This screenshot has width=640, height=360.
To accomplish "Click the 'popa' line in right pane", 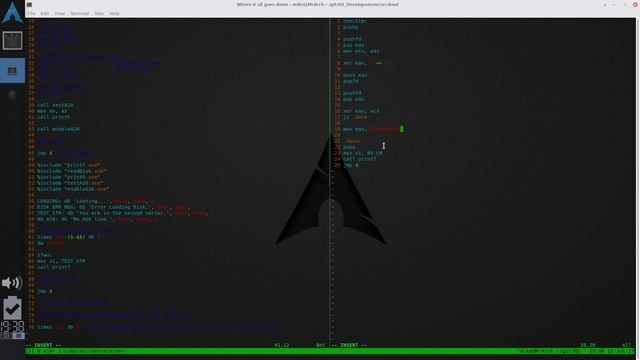I will point(349,147).
